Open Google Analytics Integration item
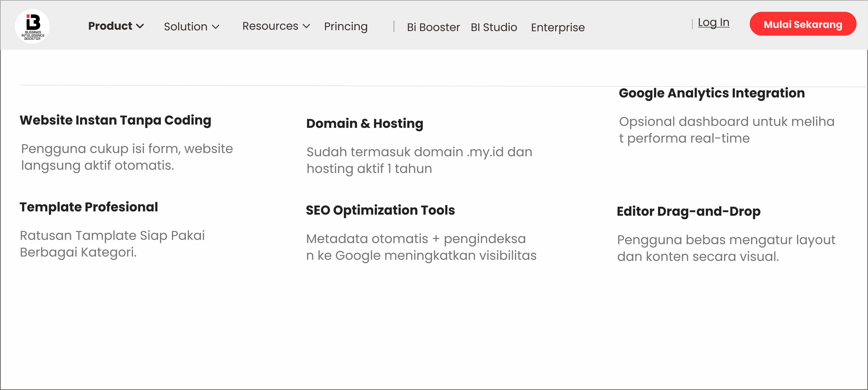The image size is (868, 390). pos(712,93)
